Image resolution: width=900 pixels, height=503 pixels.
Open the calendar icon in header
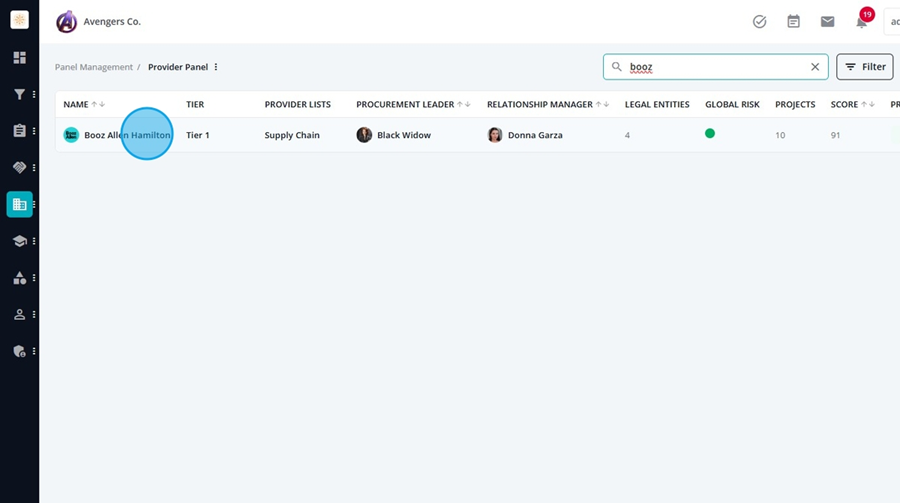793,22
